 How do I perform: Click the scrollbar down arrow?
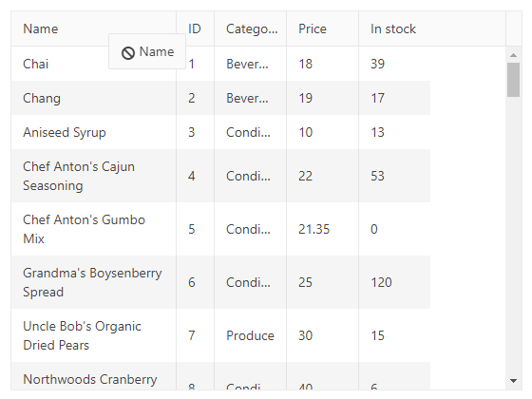click(513, 380)
